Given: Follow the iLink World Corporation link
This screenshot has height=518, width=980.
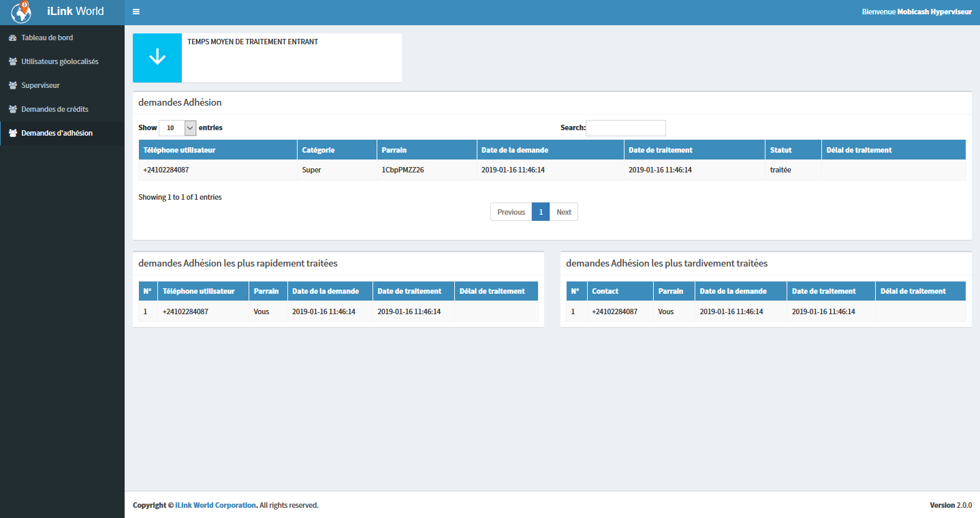Looking at the screenshot, I should click(x=215, y=505).
